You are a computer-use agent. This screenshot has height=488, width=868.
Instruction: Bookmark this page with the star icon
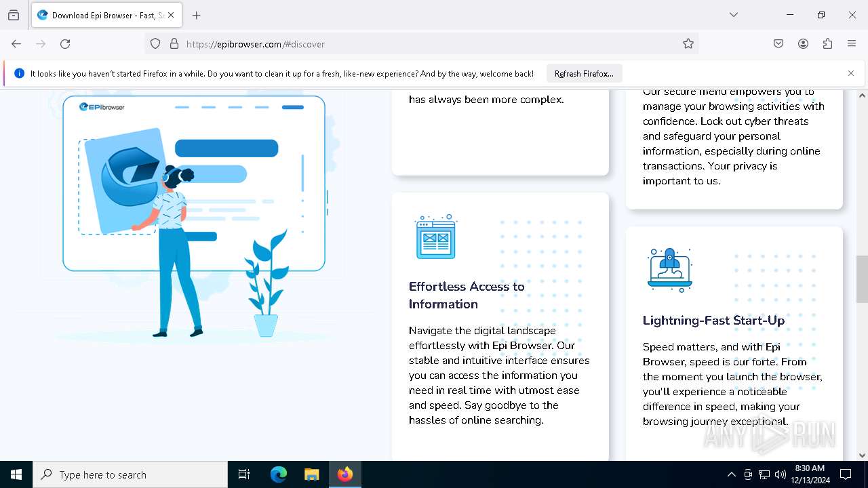[x=688, y=44]
